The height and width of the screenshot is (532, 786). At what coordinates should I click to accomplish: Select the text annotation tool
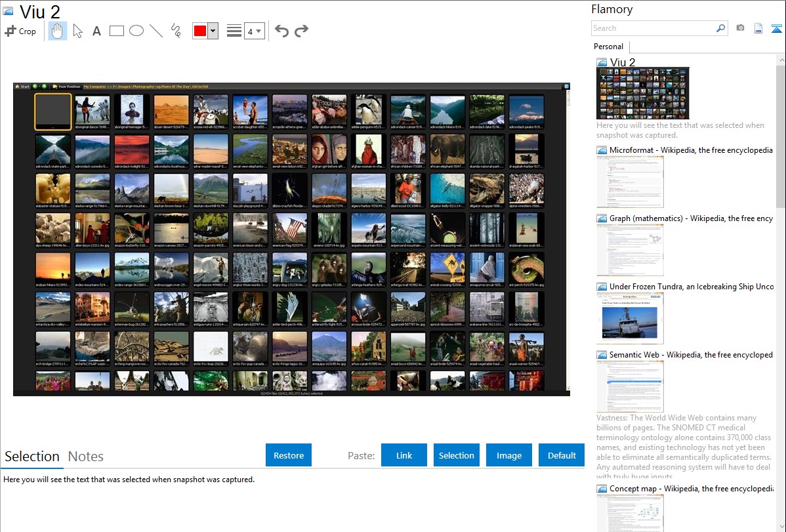coord(96,31)
